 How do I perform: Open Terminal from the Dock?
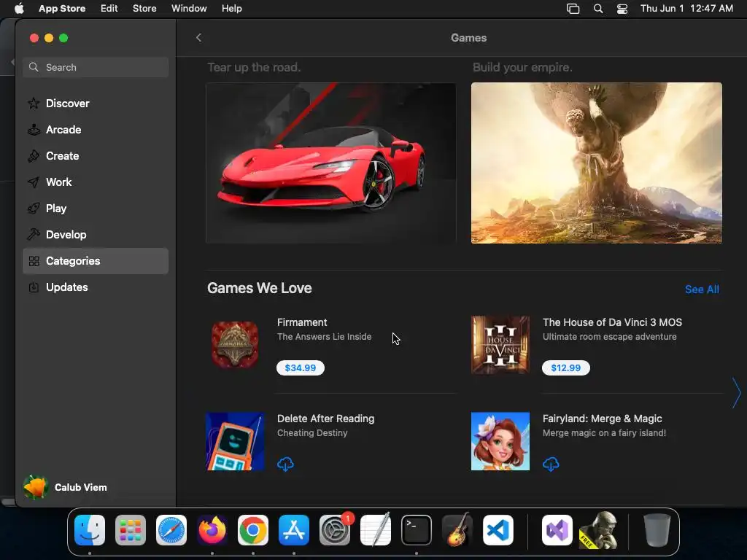(x=417, y=530)
